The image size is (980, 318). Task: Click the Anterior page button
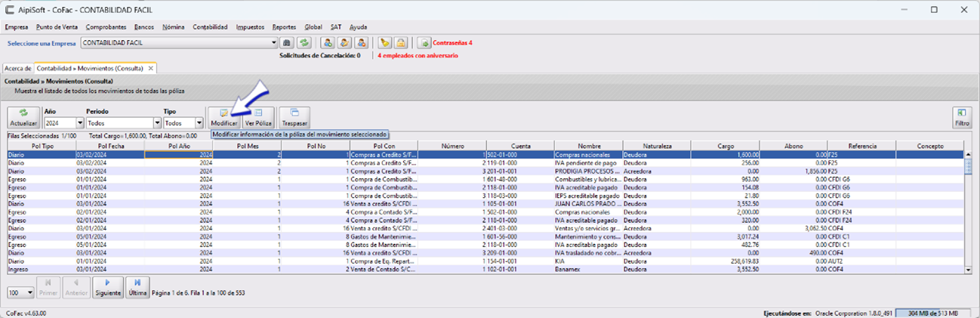pyautogui.click(x=76, y=287)
